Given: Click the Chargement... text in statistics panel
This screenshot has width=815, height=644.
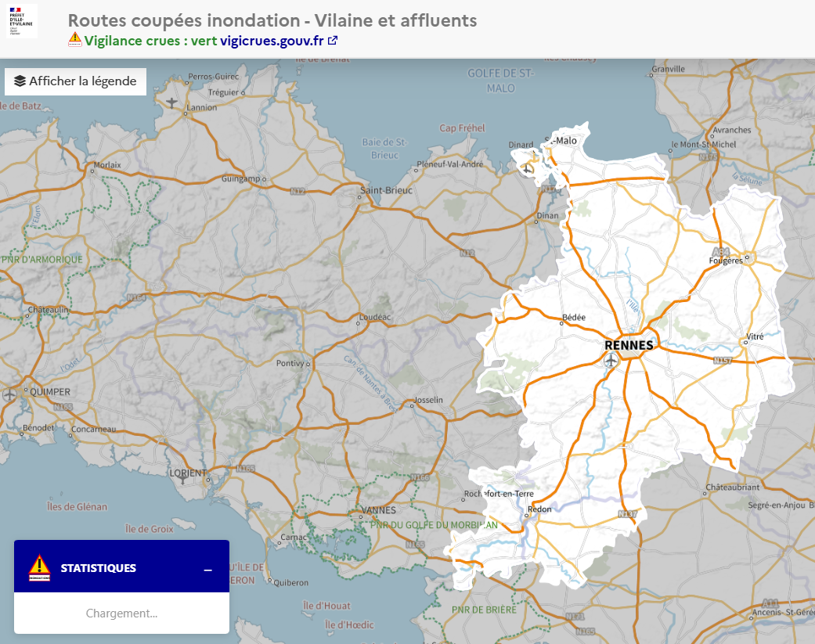Looking at the screenshot, I should (121, 613).
